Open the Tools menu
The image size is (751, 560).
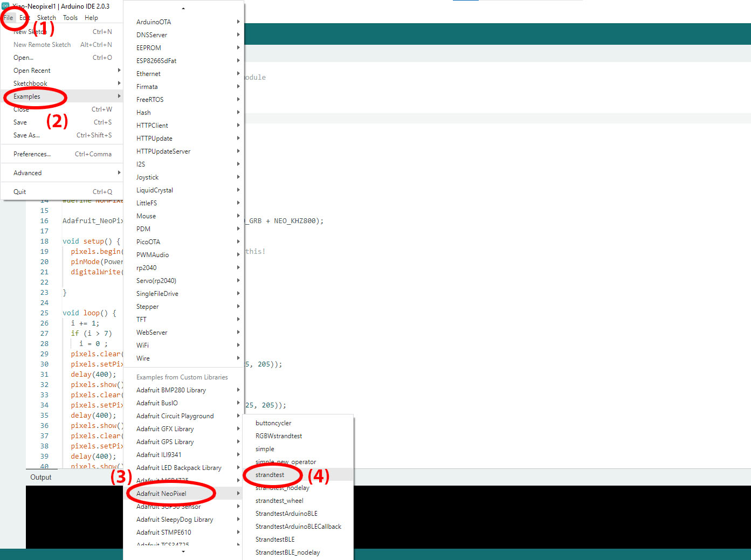tap(70, 18)
